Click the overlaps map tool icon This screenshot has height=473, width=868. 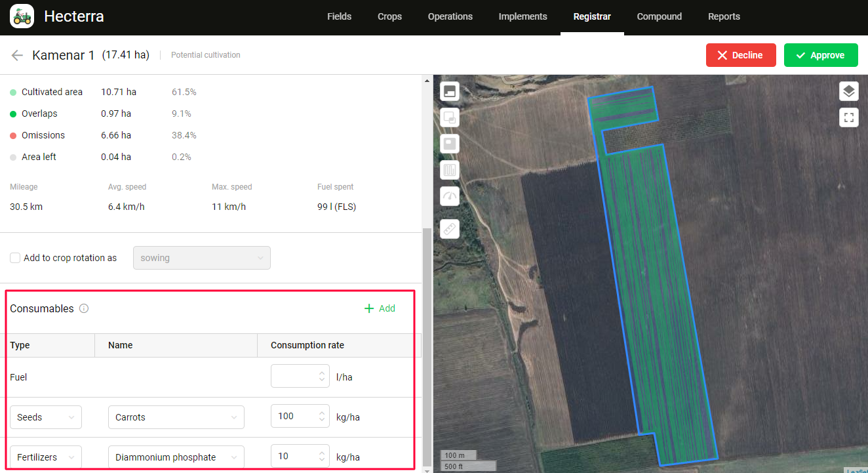(450, 117)
